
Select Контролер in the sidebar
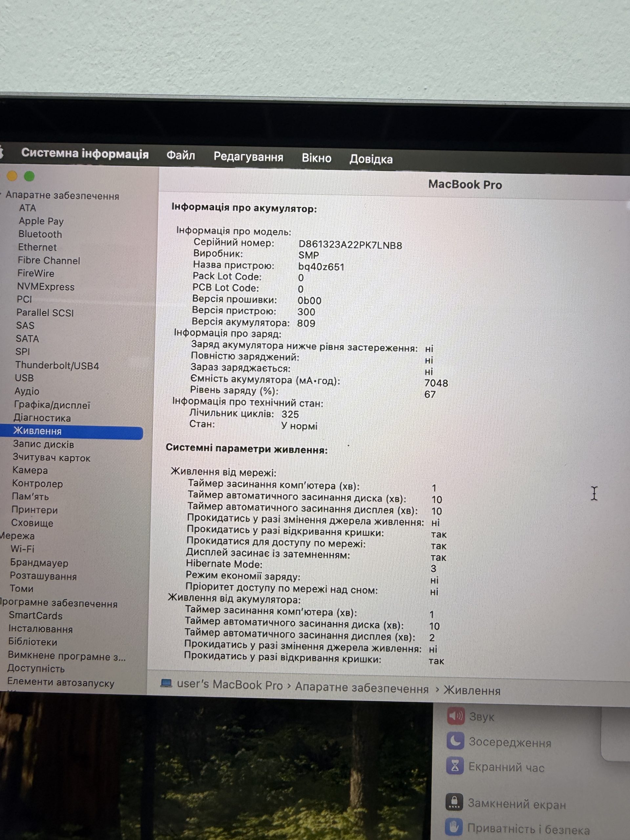(37, 484)
